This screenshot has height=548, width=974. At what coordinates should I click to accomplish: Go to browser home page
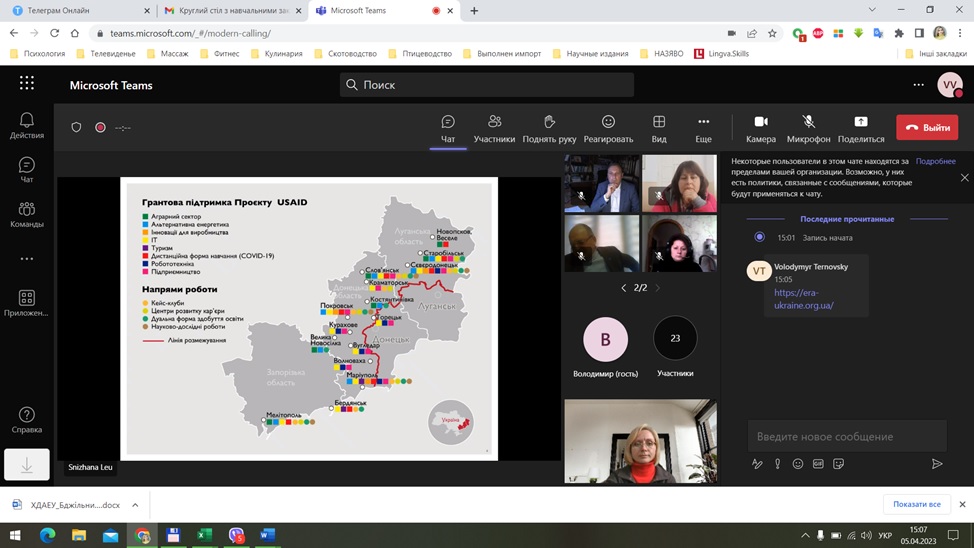coord(75,33)
